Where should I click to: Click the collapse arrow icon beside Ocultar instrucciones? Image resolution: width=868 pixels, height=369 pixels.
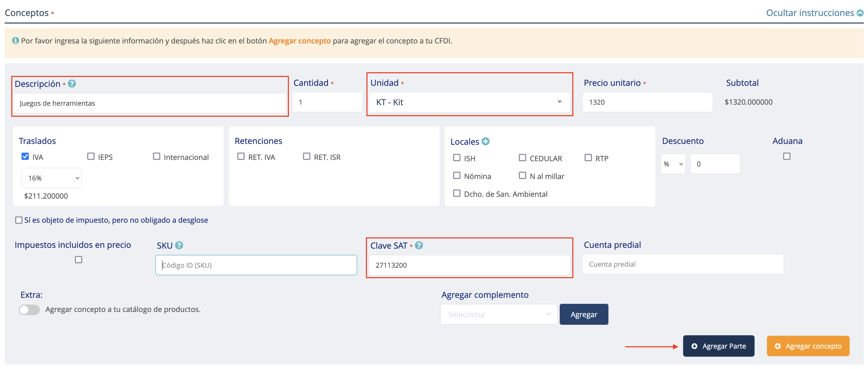pos(860,13)
